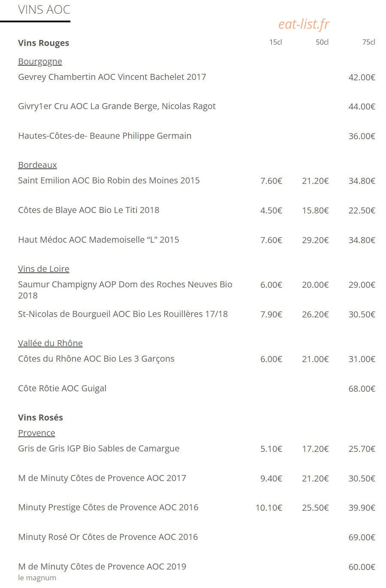Select Hautes-Côtes-de-Beaune Philippe Germain wine
Image resolution: width=386 pixels, height=588 pixels.
pos(105,136)
